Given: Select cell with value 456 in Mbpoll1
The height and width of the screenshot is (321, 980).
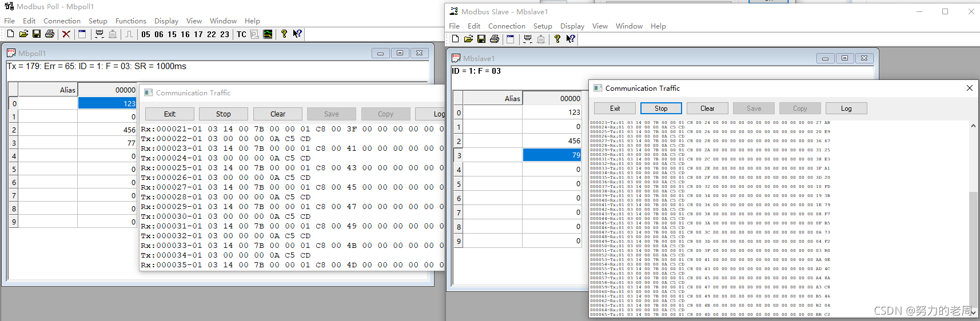Looking at the screenshot, I should point(107,130).
